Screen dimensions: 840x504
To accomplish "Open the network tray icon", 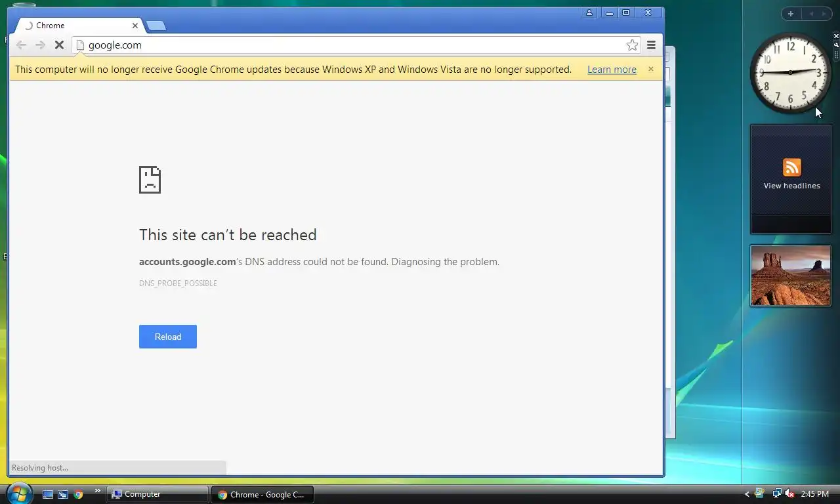I will (776, 493).
